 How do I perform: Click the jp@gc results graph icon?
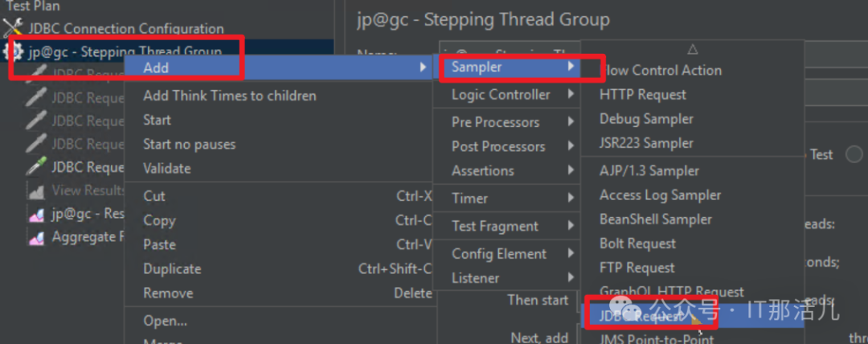36,215
